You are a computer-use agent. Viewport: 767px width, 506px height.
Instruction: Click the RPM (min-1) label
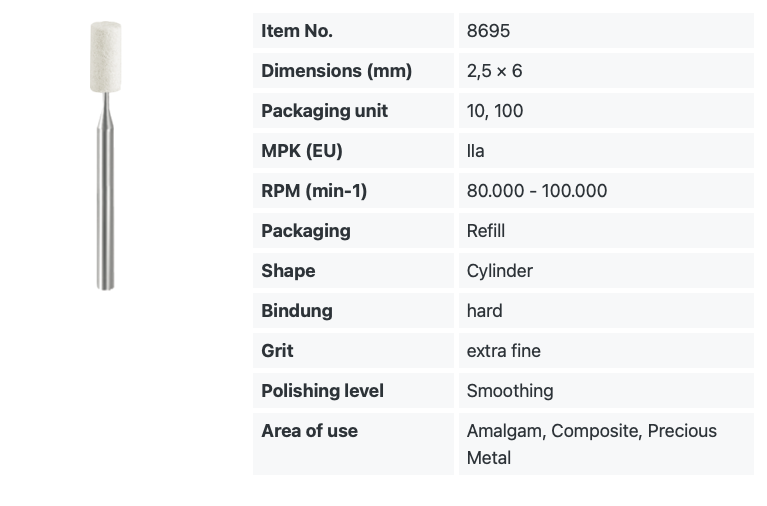click(314, 191)
